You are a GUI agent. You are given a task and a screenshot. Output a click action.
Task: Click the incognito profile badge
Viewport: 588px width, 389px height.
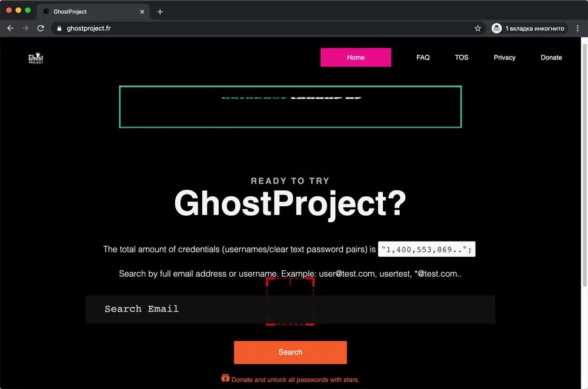(528, 28)
